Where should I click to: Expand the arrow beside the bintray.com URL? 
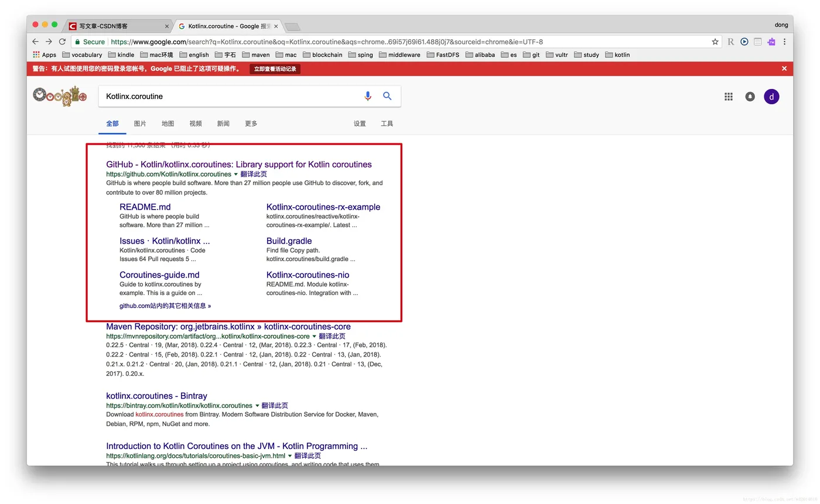click(x=257, y=406)
